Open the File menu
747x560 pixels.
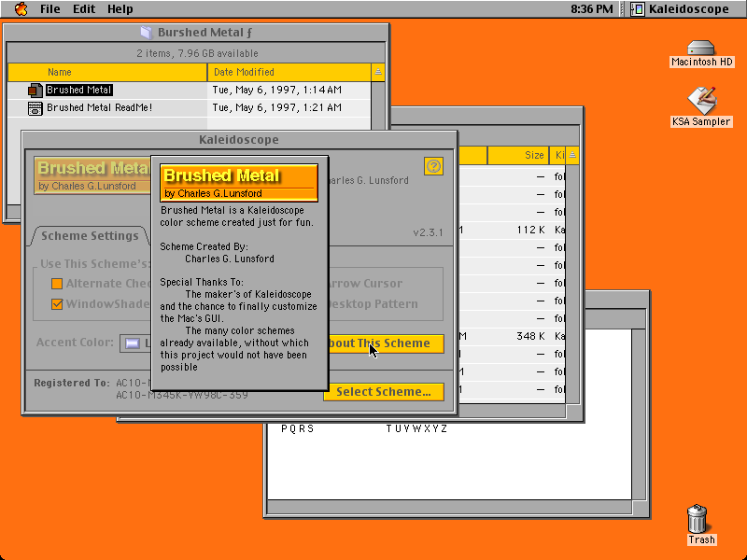[x=50, y=9]
